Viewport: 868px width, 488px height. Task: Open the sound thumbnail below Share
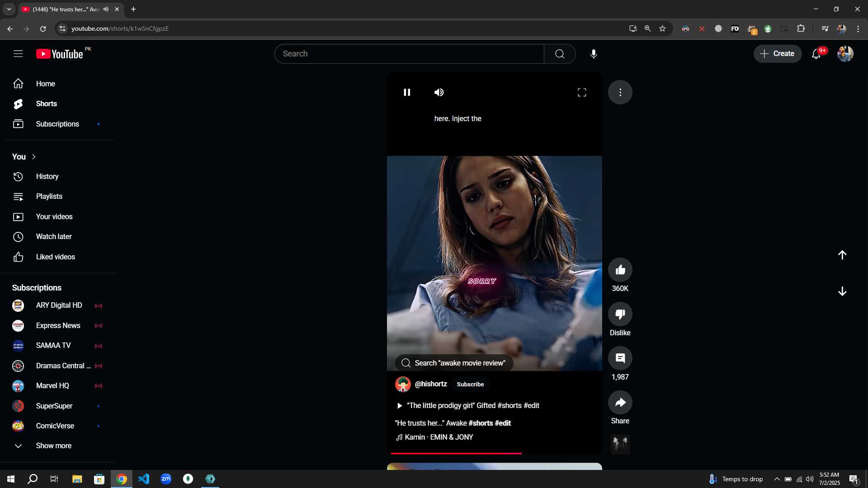(620, 444)
